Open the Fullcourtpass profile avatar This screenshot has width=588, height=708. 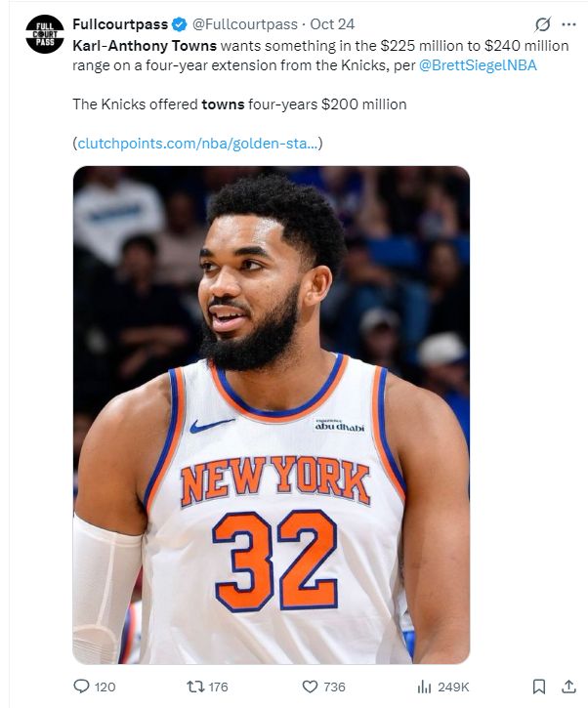[45, 34]
